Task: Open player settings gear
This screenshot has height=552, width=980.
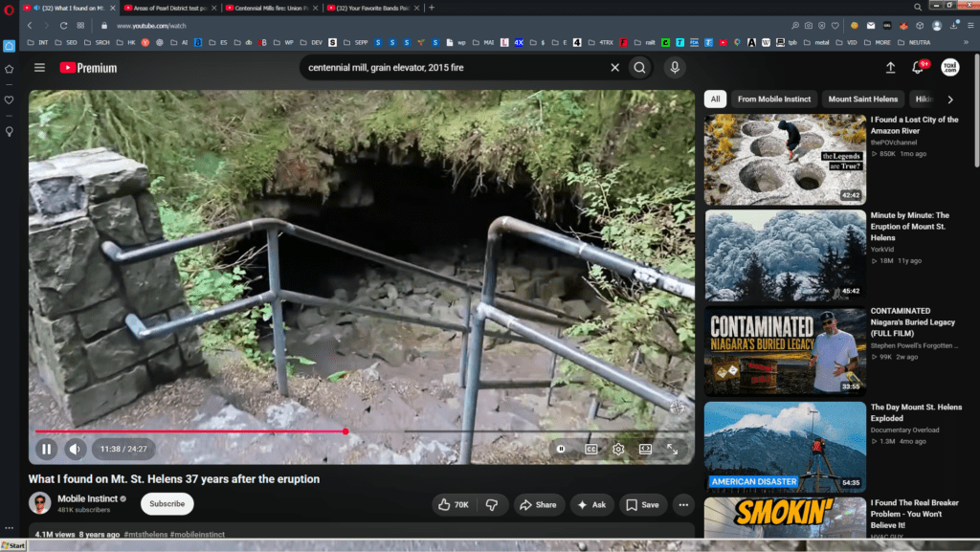Action: tap(618, 449)
